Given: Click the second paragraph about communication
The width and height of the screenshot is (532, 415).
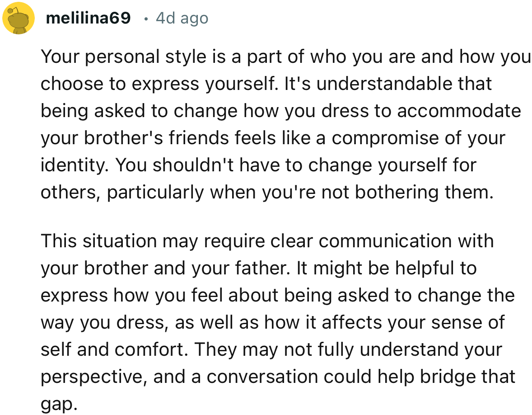Looking at the screenshot, I should [278, 322].
